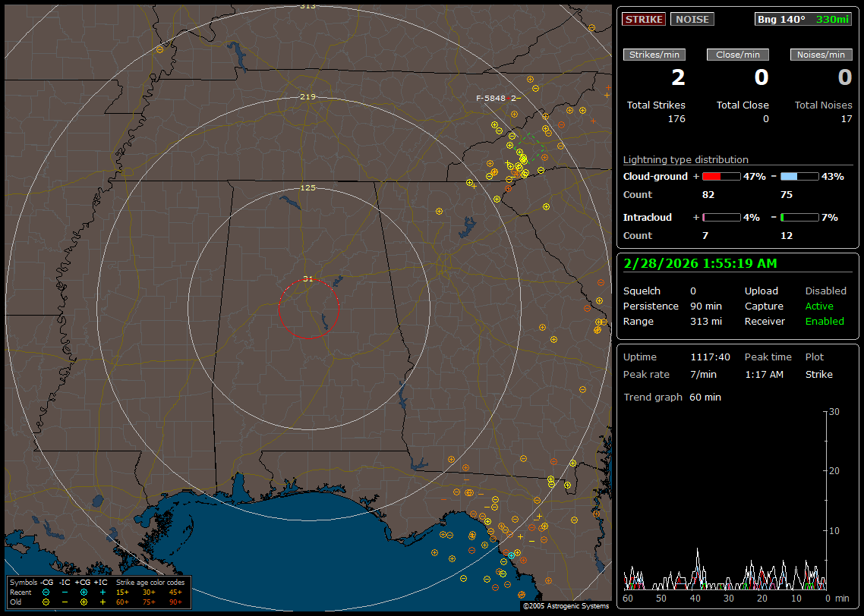Click the 15+ strike age color code
Image resolution: width=864 pixels, height=616 pixels.
122,592
